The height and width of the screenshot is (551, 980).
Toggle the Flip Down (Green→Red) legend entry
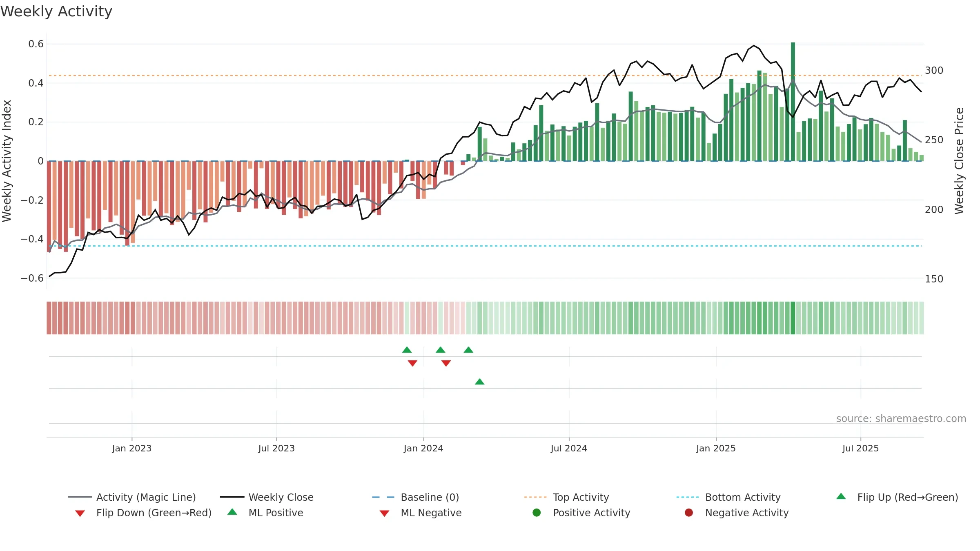coord(143,513)
